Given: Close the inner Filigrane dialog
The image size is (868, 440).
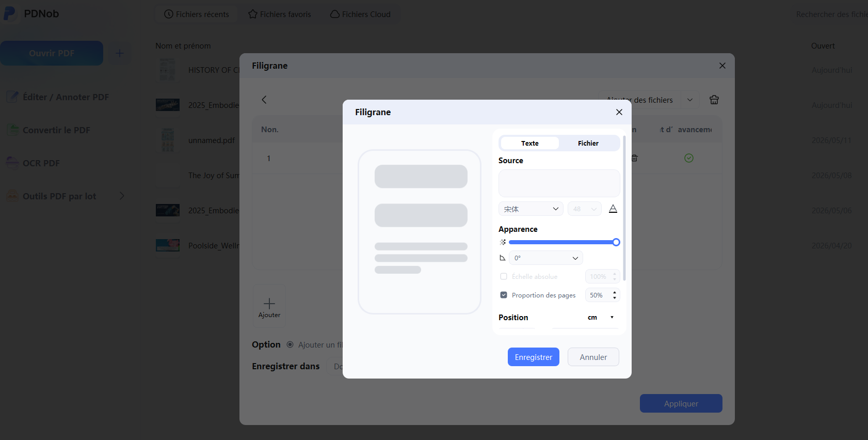Looking at the screenshot, I should (x=619, y=112).
